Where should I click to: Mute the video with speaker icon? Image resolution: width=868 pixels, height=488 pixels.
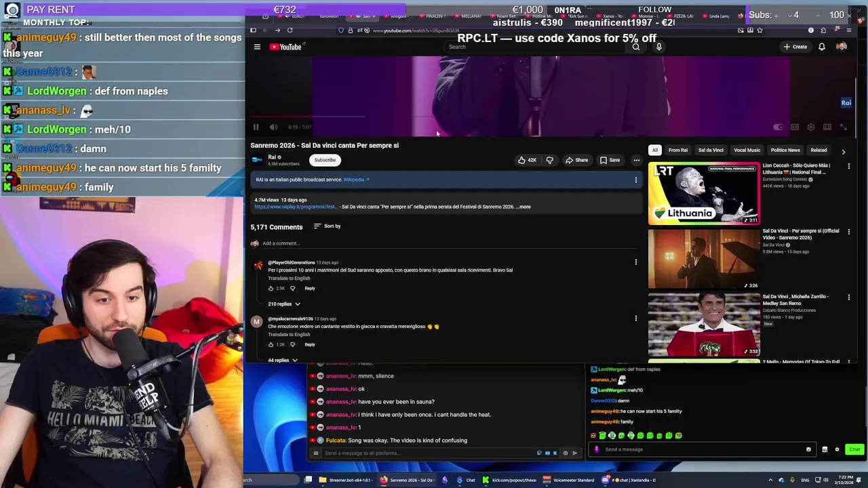(x=273, y=127)
